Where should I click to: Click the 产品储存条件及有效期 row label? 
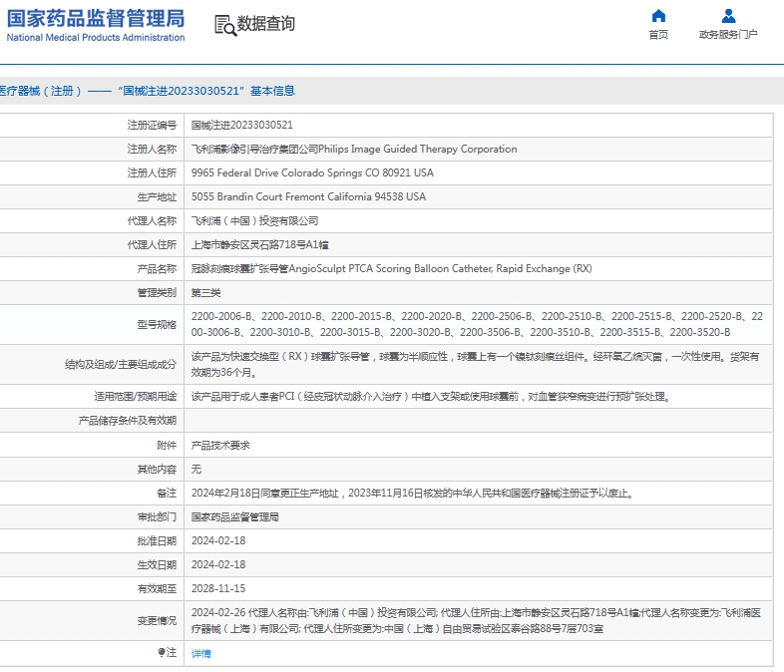[x=127, y=421]
